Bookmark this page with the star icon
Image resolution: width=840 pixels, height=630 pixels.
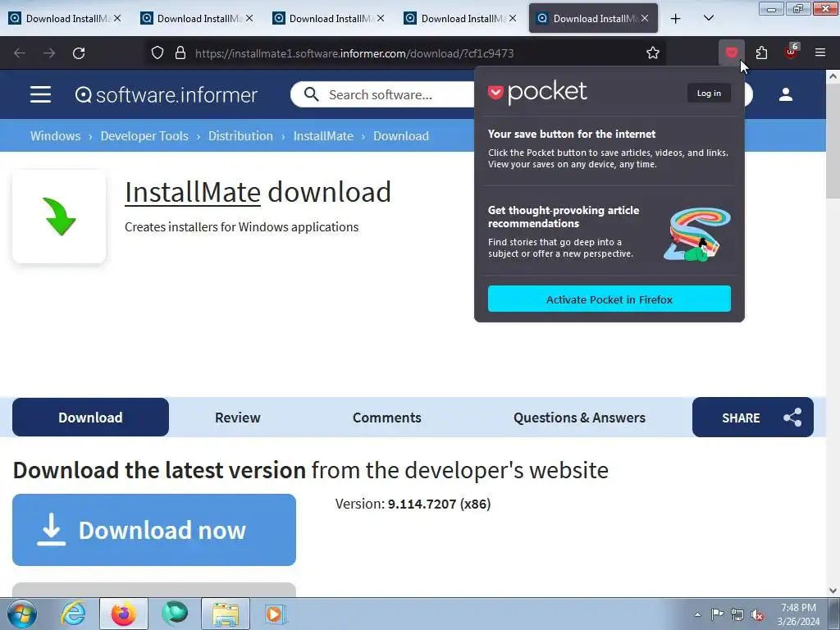652,52
